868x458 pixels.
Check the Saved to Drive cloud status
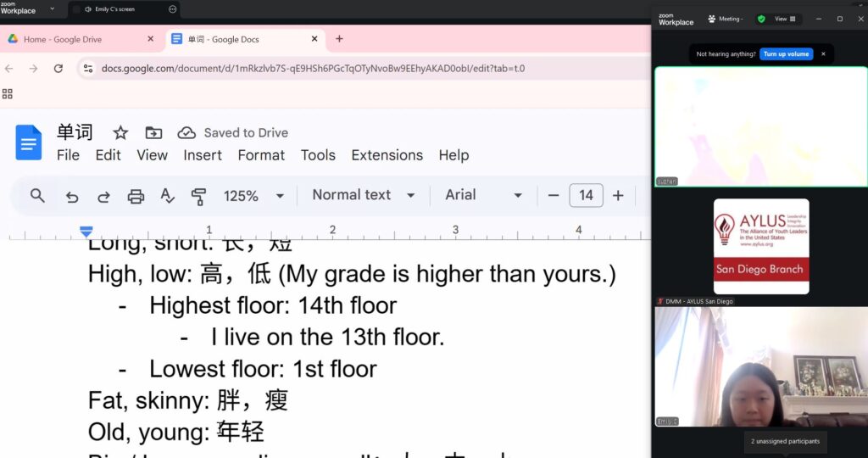click(186, 132)
